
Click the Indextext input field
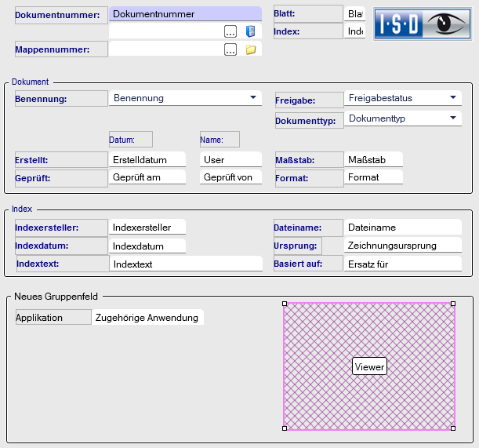pyautogui.click(x=185, y=264)
